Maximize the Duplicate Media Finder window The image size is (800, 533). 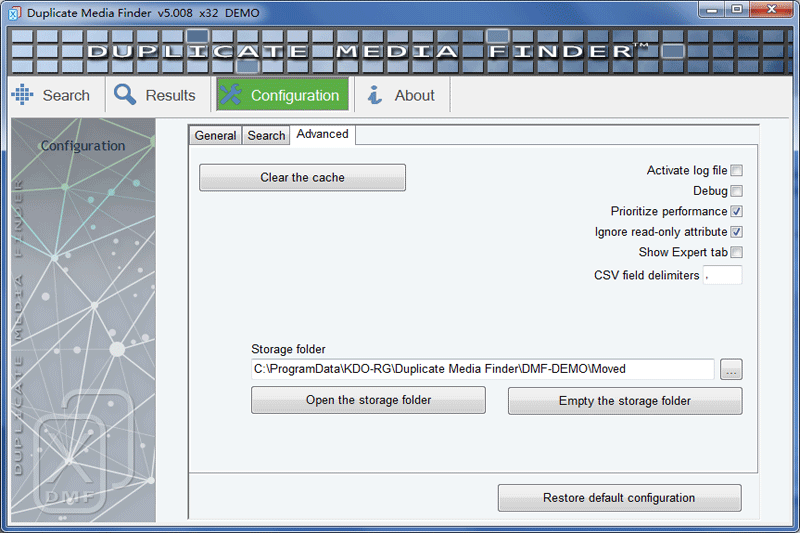[x=737, y=10]
